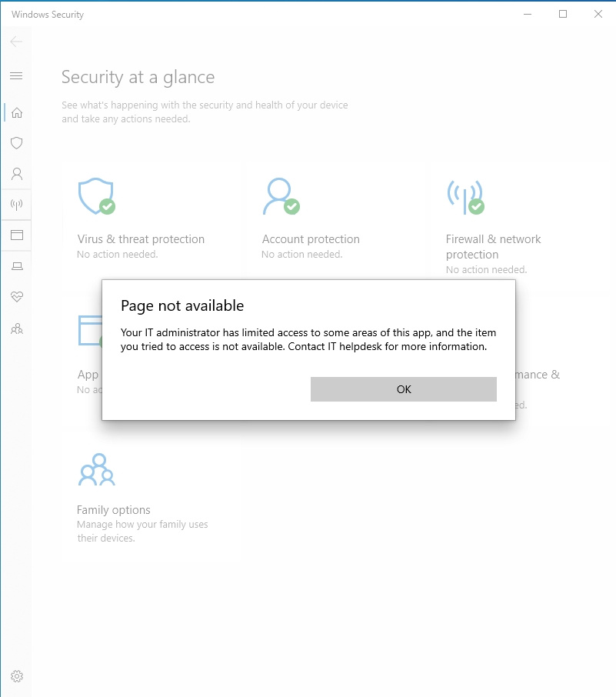Open the Virus & threat protection label
616x697 pixels.
141,239
